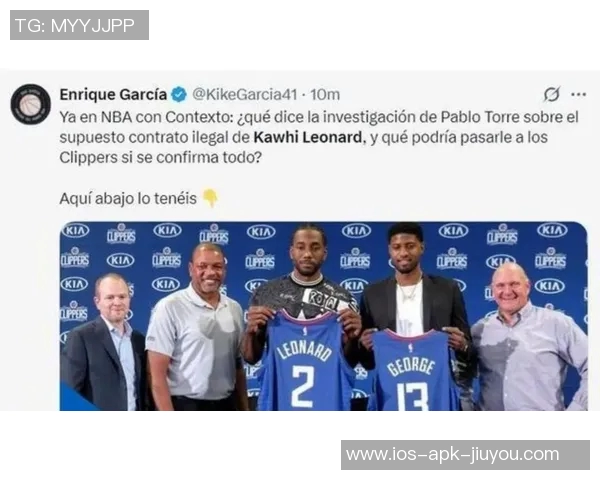The width and height of the screenshot is (600, 480).
Task: Click Enrique García's basketball profile avatar
Action: 31,104
